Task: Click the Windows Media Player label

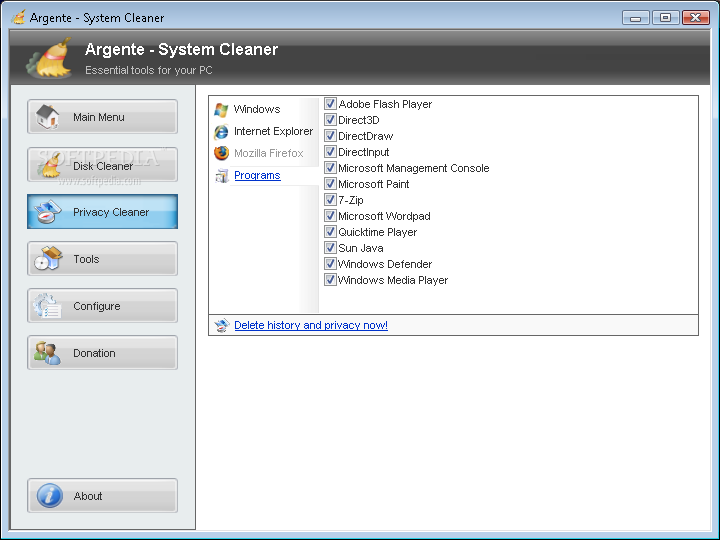Action: tap(393, 280)
